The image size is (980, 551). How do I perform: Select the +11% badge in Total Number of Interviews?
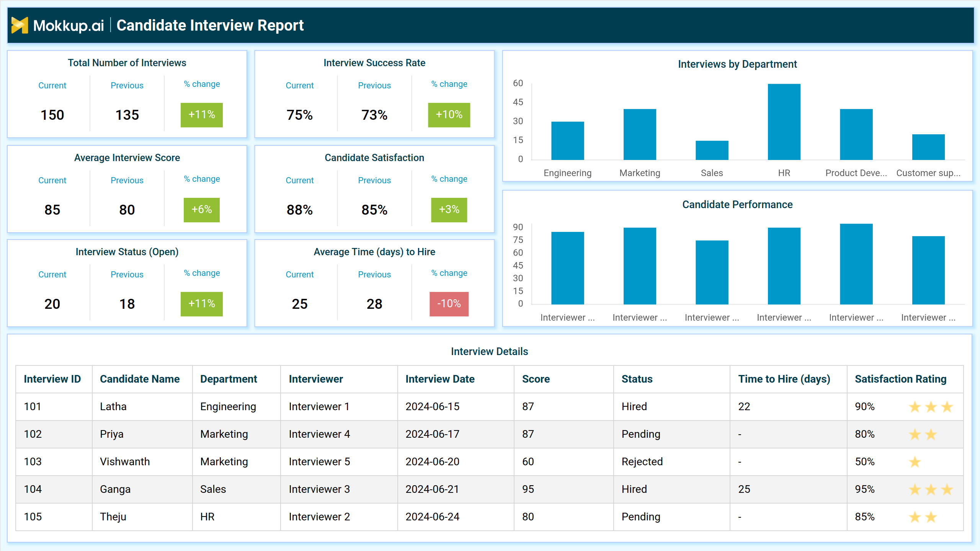[202, 115]
